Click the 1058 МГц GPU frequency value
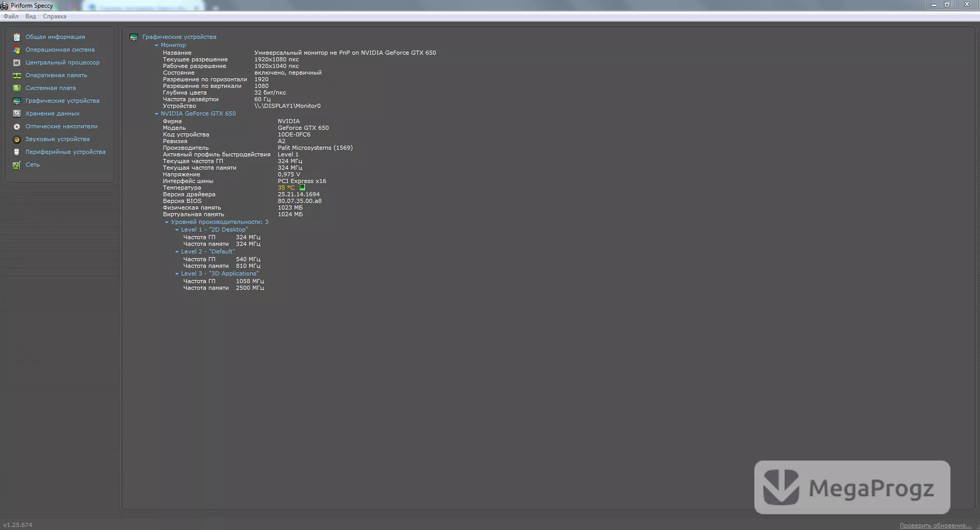Viewport: 980px width, 530px height. coord(250,281)
